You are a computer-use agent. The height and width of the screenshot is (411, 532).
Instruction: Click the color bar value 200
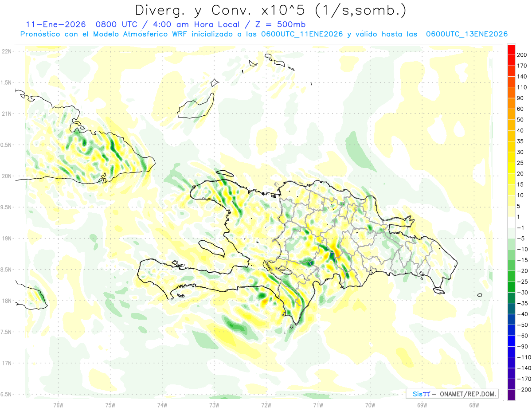click(522, 55)
